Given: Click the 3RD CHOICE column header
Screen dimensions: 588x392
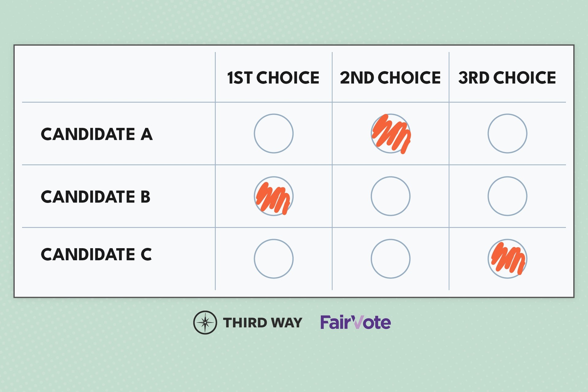Looking at the screenshot, I should (507, 78).
